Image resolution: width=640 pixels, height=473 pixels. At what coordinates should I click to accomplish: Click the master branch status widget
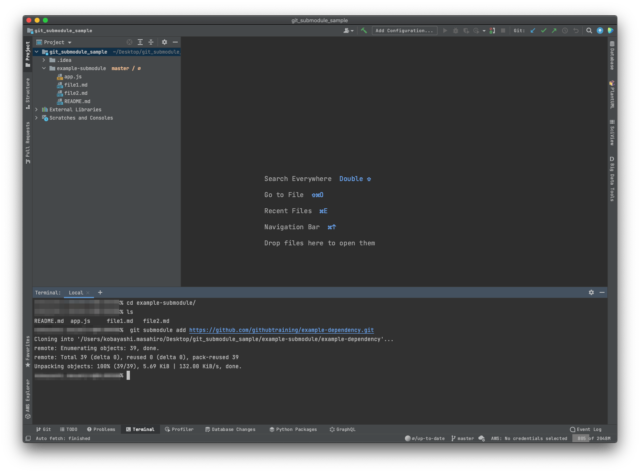462,438
